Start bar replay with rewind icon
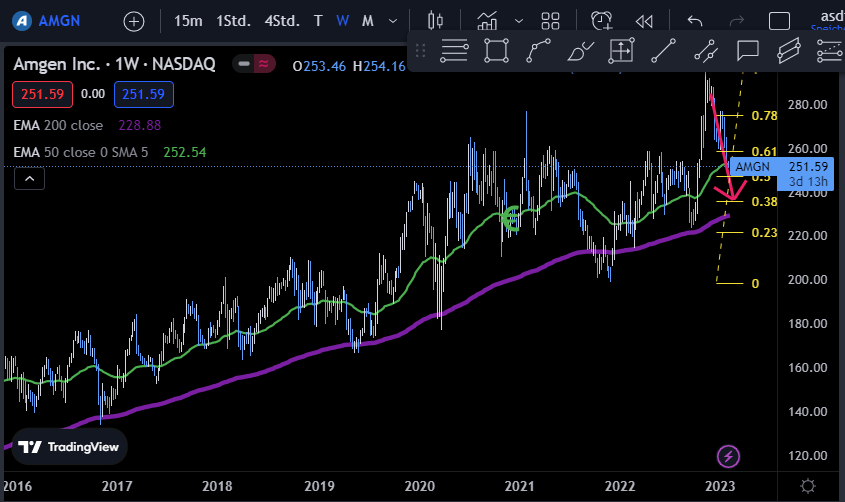 click(x=644, y=22)
